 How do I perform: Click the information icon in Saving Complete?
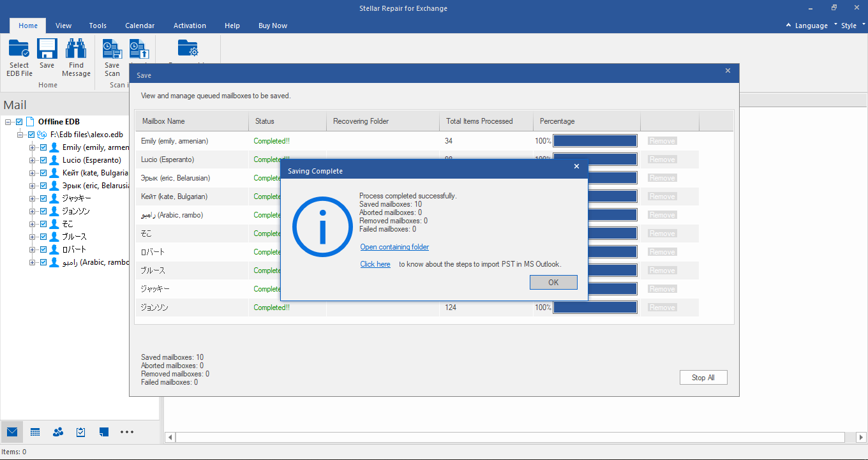pyautogui.click(x=322, y=228)
